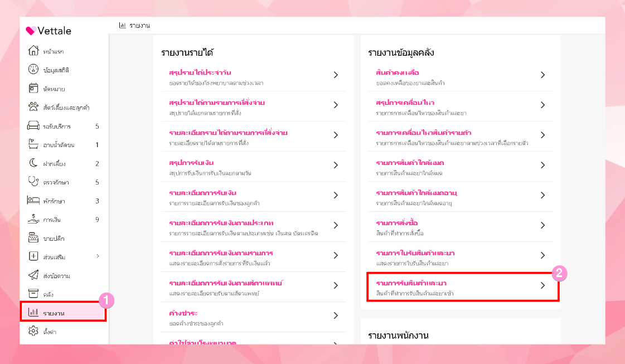625x364 pixels.
Task: Click the ข้อมูลสถิติ statistics icon
Action: [33, 70]
